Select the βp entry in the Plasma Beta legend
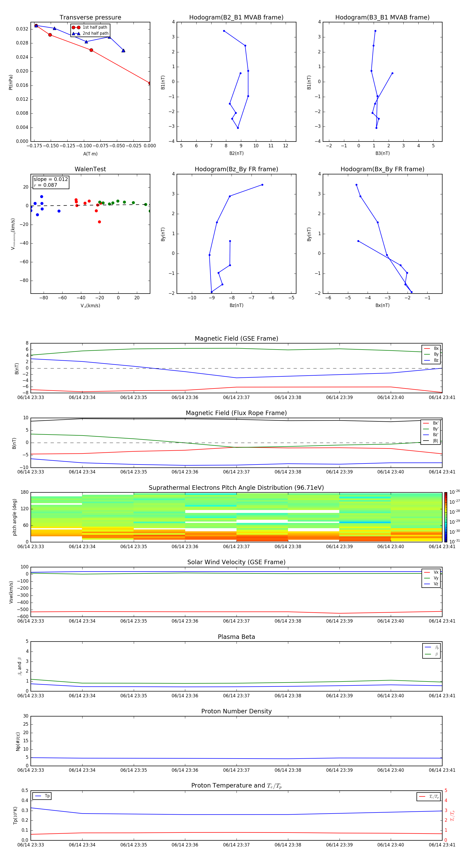Screen dimensions: 473x868 (431, 647)
